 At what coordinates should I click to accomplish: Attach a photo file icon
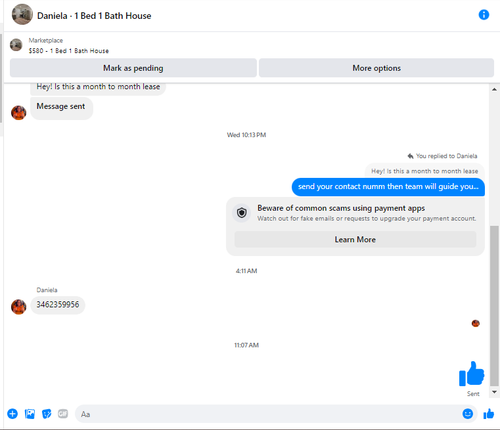(x=30, y=414)
